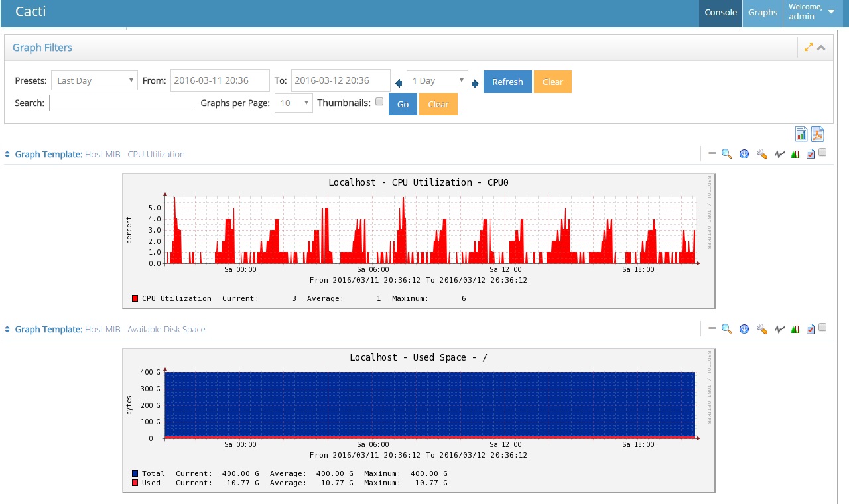
Task: Open the 1 Day timespan dropdown
Action: (x=437, y=80)
